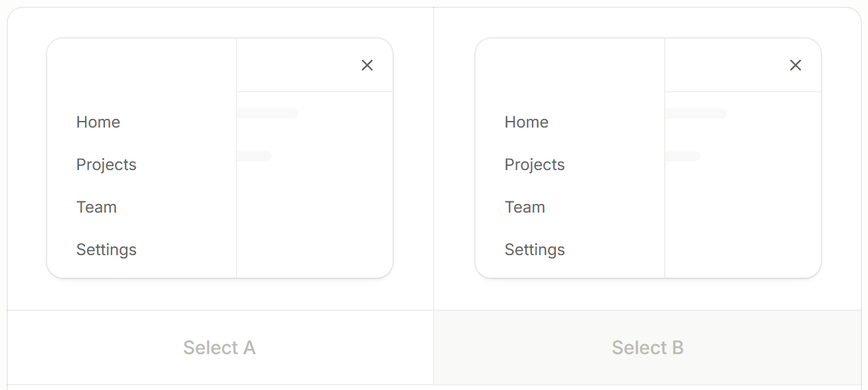Viewport: 868px width, 390px height.
Task: Close the drawer in option B preview
Action: (x=796, y=65)
